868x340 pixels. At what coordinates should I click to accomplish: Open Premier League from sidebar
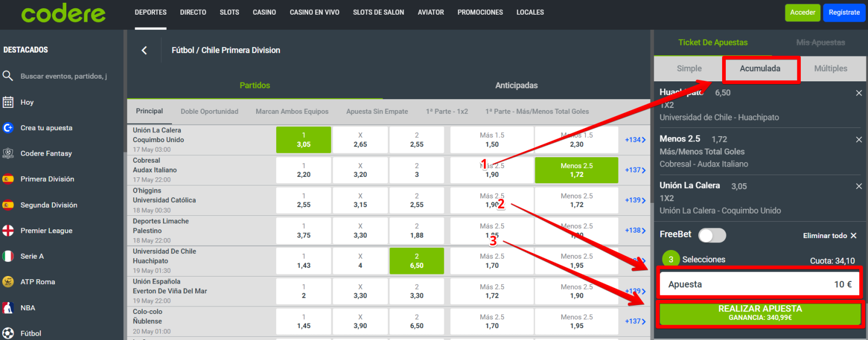47,231
